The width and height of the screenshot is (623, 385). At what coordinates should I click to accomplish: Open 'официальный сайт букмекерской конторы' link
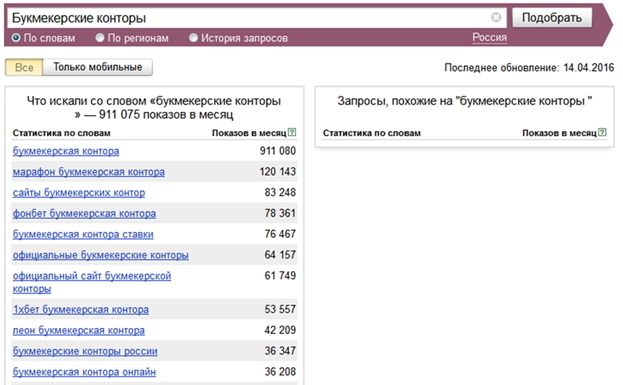pyautogui.click(x=92, y=282)
